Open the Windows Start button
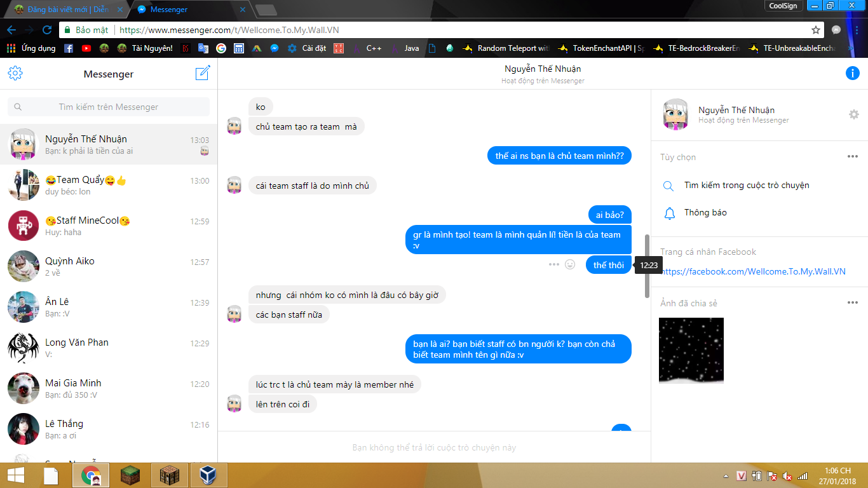Screen dimensions: 868x488 (x=16, y=475)
